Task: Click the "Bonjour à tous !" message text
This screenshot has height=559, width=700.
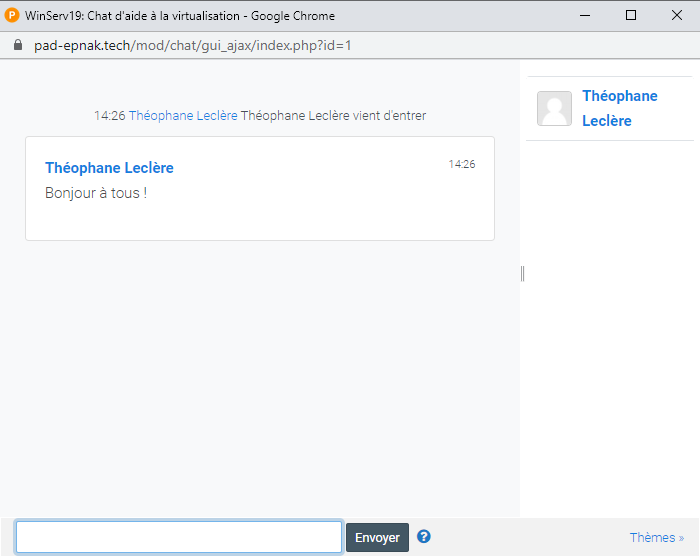Action: [x=96, y=192]
